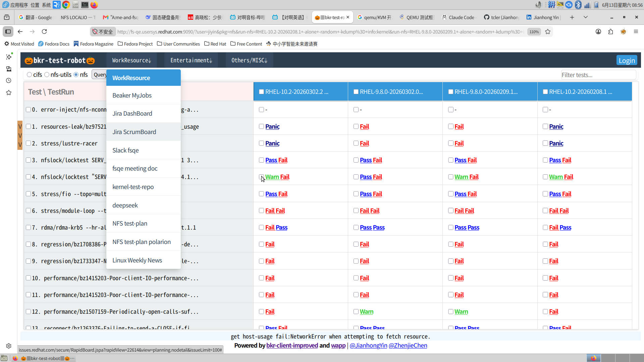
Task: Open the wapp link
Action: 338,345
